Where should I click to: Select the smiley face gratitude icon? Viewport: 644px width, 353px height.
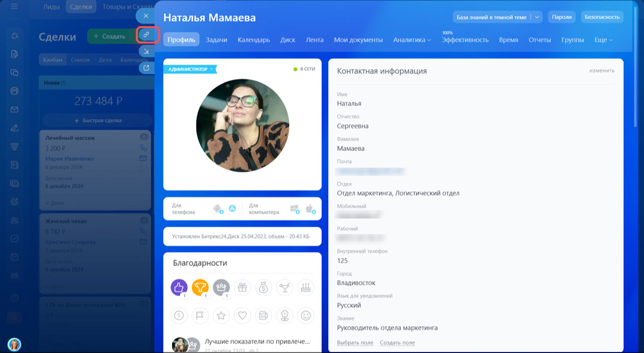pyautogui.click(x=305, y=315)
